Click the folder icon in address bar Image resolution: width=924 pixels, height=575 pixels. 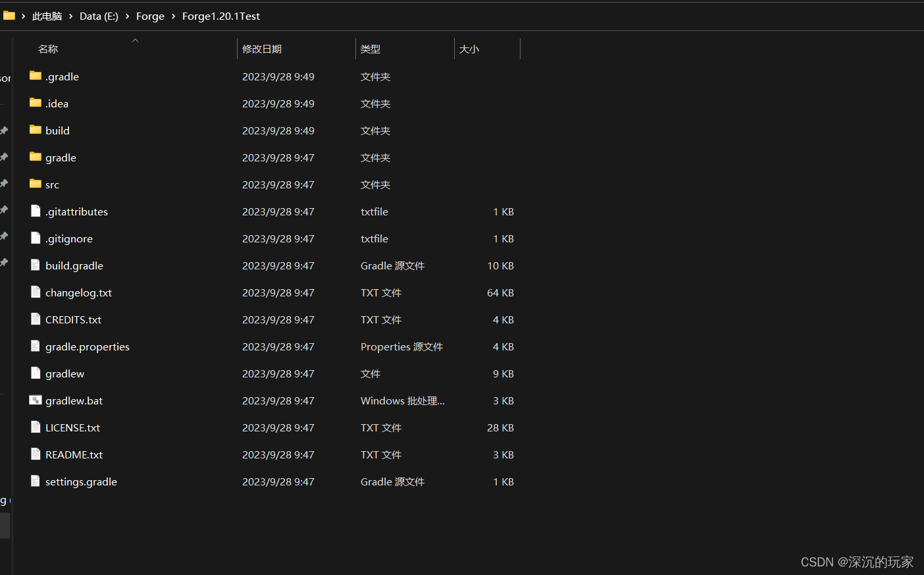click(9, 15)
